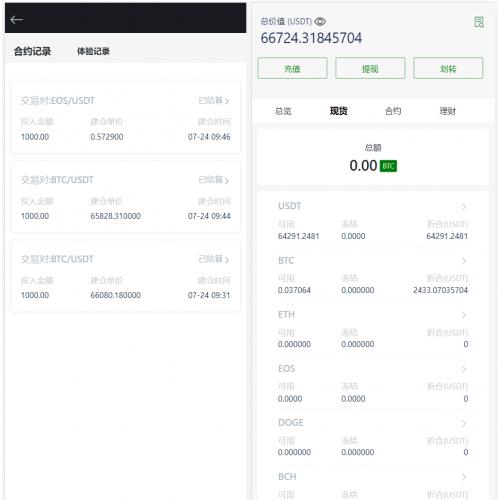Expand the ETH asset row chevron
Viewport: 500px width, 500px height.
click(464, 315)
